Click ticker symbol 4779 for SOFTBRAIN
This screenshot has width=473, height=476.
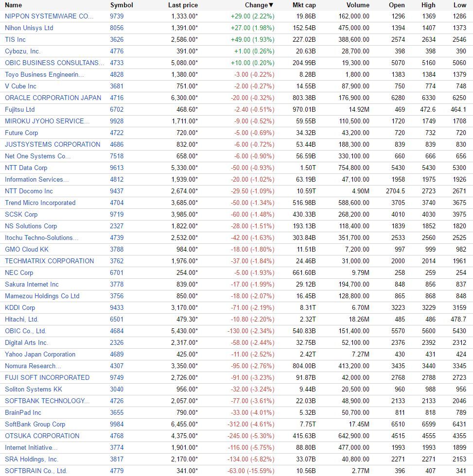coord(117,471)
